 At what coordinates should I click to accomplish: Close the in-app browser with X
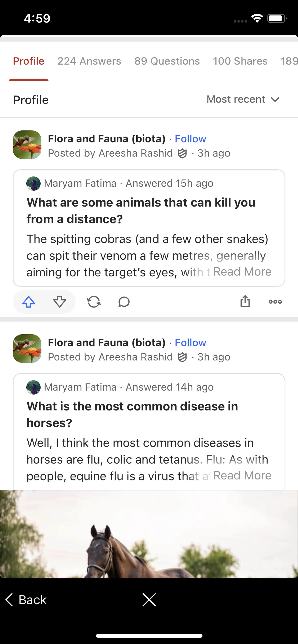click(149, 600)
